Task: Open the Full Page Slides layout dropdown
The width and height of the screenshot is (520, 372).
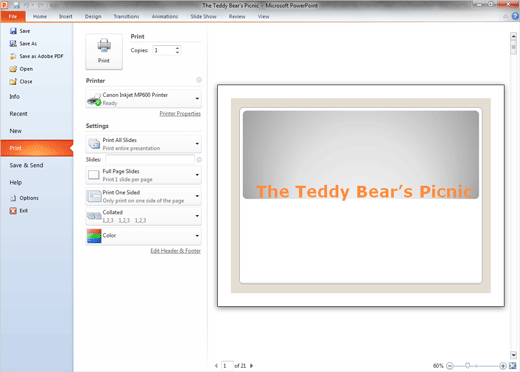Action: pyautogui.click(x=144, y=175)
